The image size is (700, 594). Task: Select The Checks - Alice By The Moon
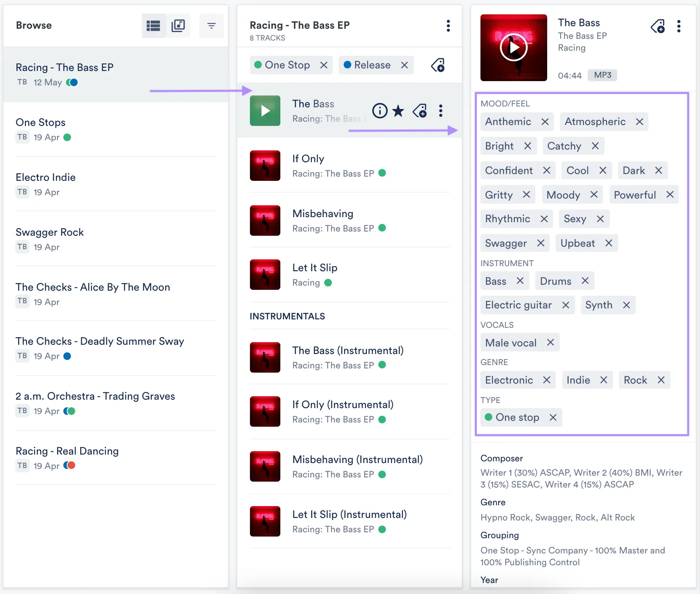pyautogui.click(x=92, y=287)
